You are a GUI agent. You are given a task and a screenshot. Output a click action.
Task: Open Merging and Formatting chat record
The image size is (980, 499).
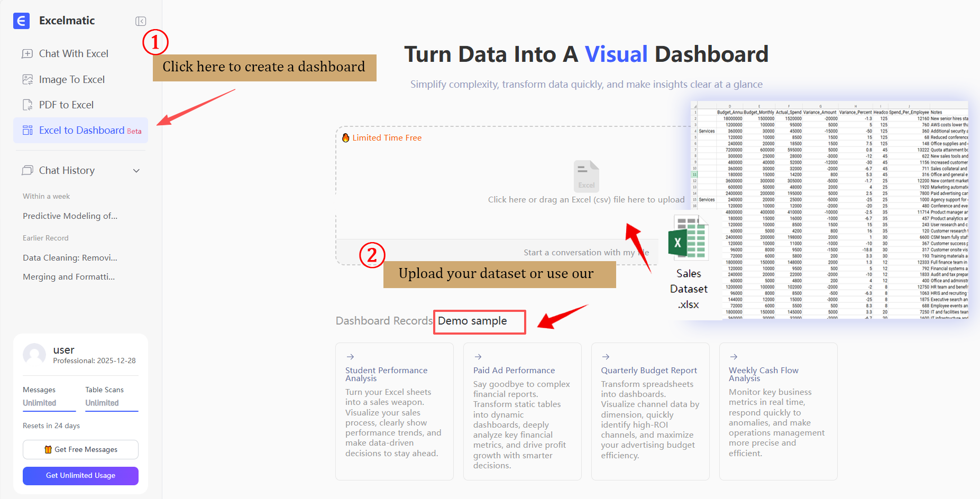click(x=69, y=277)
